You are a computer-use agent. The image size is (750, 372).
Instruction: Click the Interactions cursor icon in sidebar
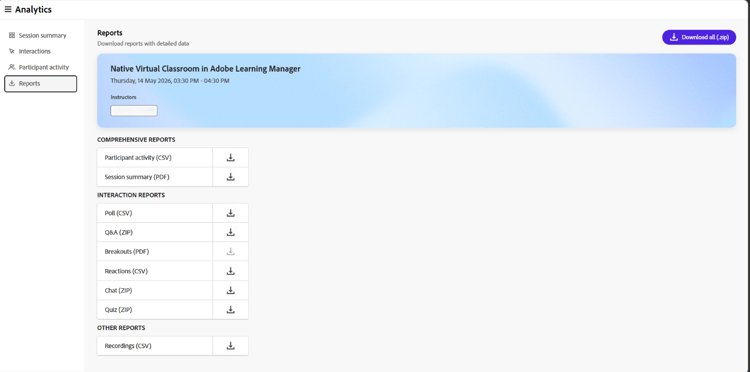tap(12, 51)
